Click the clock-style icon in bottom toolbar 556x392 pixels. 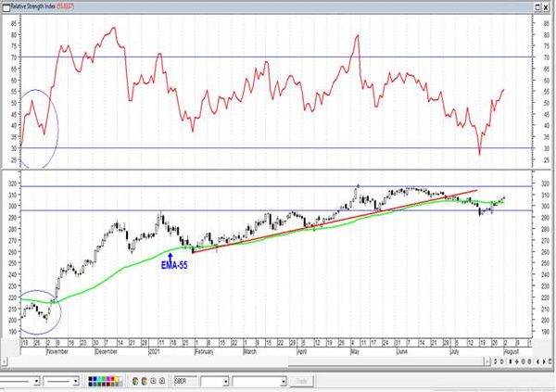click(x=153, y=382)
